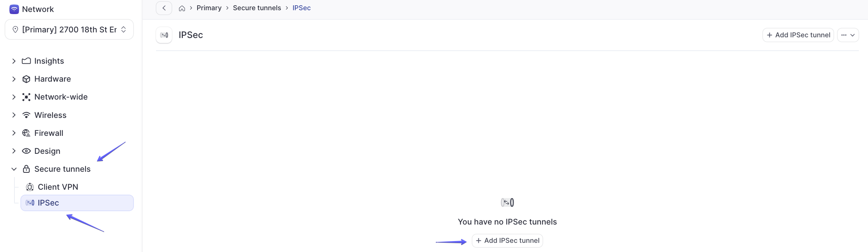Collapse the Secure tunnels section
This screenshot has width=868, height=252.
tap(14, 169)
